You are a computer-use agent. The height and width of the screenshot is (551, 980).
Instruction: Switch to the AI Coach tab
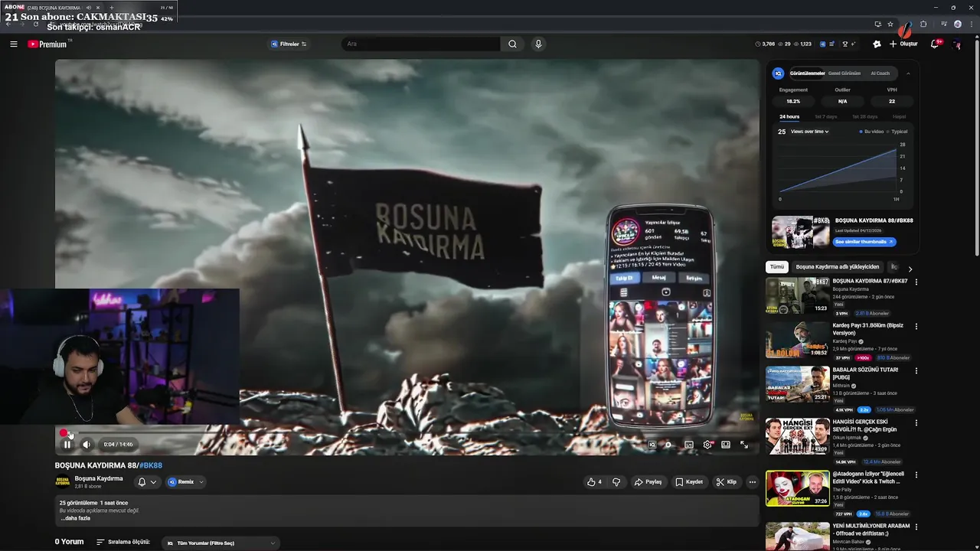pos(880,73)
